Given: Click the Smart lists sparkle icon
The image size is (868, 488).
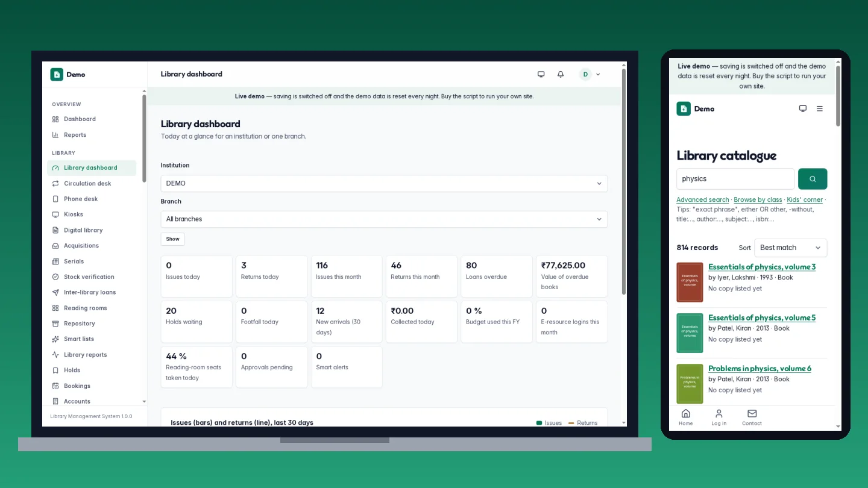Looking at the screenshot, I should [x=55, y=339].
